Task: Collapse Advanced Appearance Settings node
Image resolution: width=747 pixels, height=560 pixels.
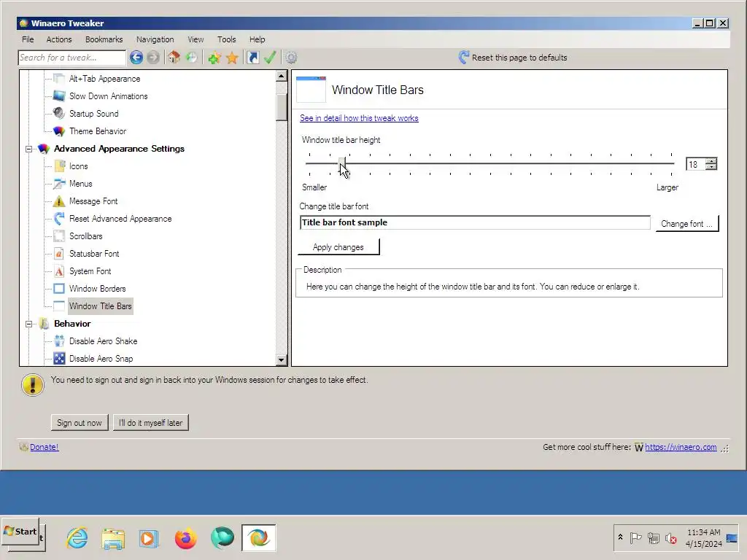Action: pyautogui.click(x=28, y=149)
